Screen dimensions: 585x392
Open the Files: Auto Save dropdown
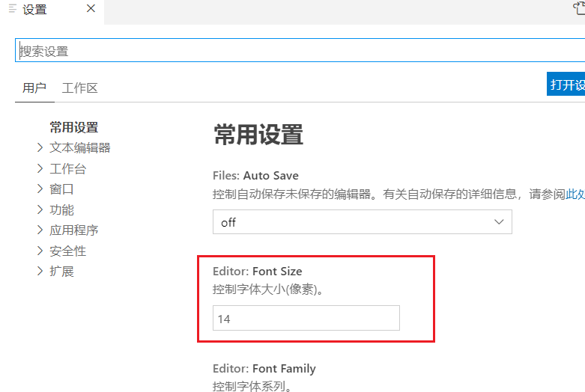362,222
